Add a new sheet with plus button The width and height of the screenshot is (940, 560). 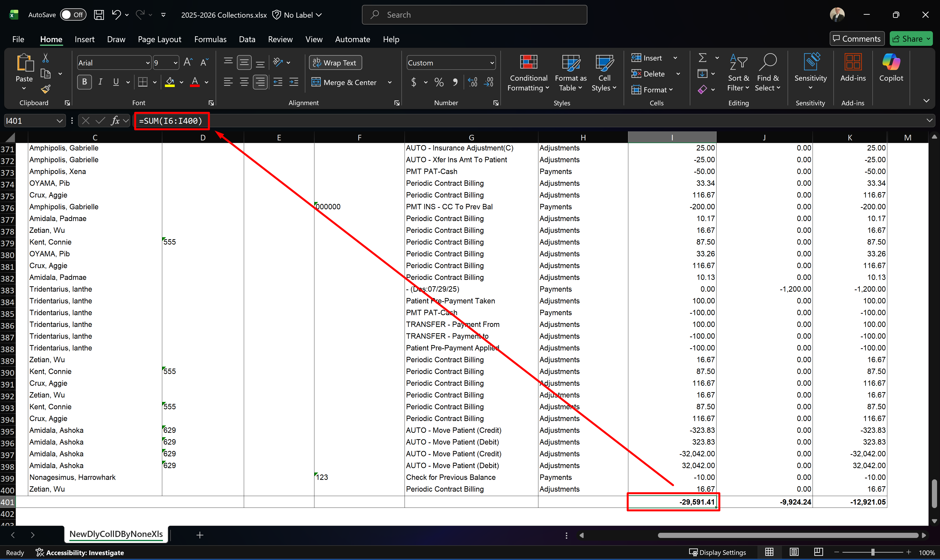(200, 535)
